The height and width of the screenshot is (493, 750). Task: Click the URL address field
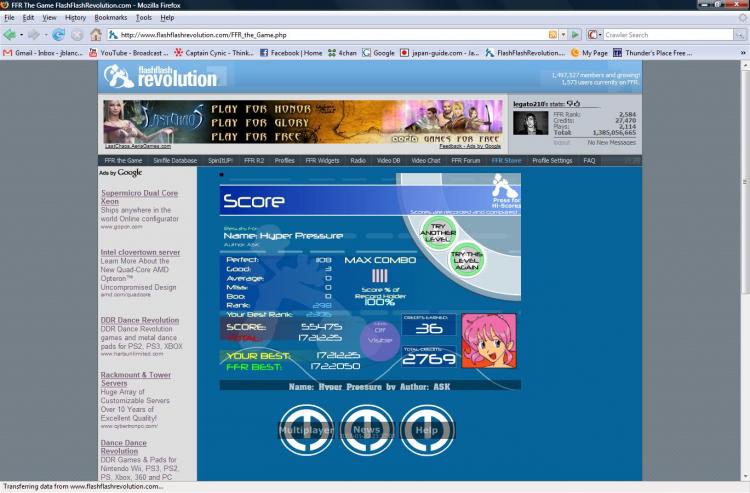click(x=328, y=35)
